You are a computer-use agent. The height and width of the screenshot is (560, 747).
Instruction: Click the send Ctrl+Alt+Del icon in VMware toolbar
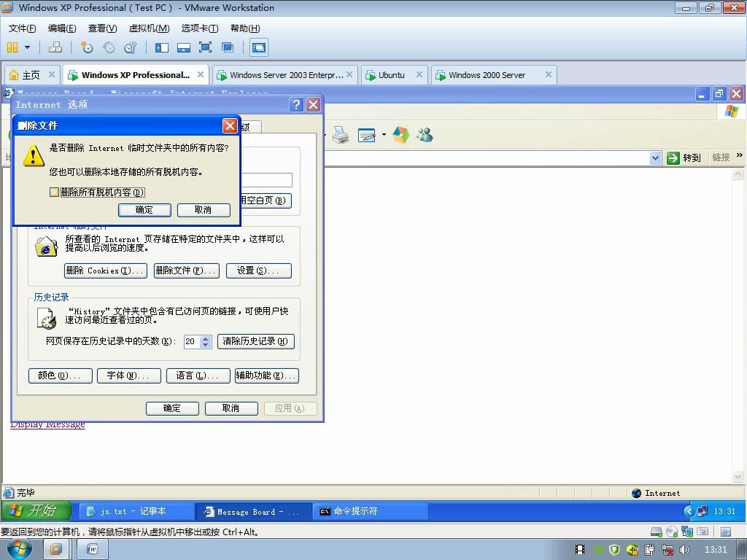55,47
